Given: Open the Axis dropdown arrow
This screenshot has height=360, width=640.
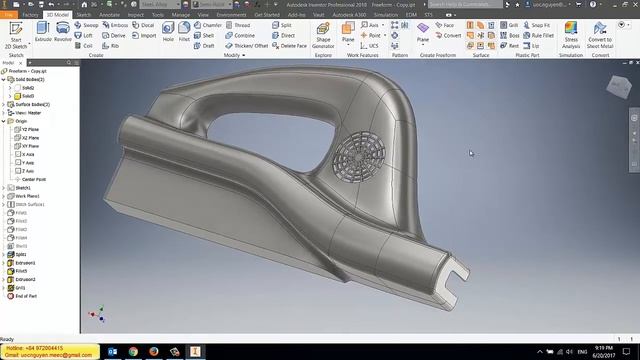Looking at the screenshot, I should 383,25.
